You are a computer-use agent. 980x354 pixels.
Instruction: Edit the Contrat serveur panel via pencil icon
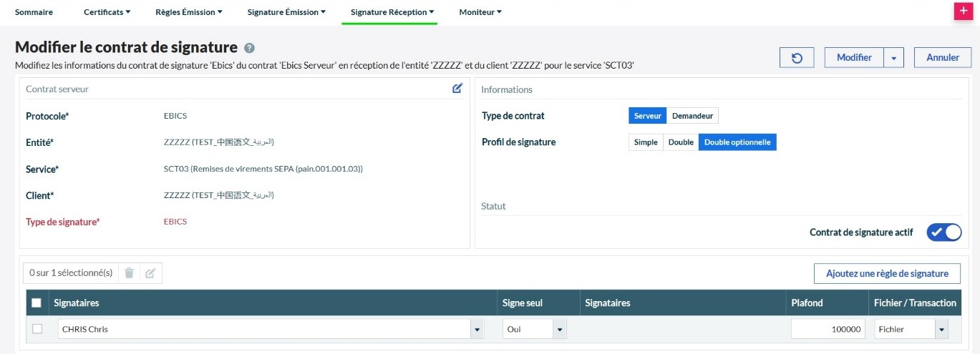[457, 89]
